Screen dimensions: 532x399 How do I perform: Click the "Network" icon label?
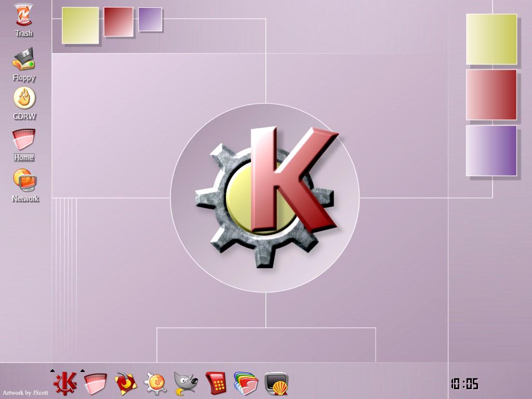coord(25,198)
